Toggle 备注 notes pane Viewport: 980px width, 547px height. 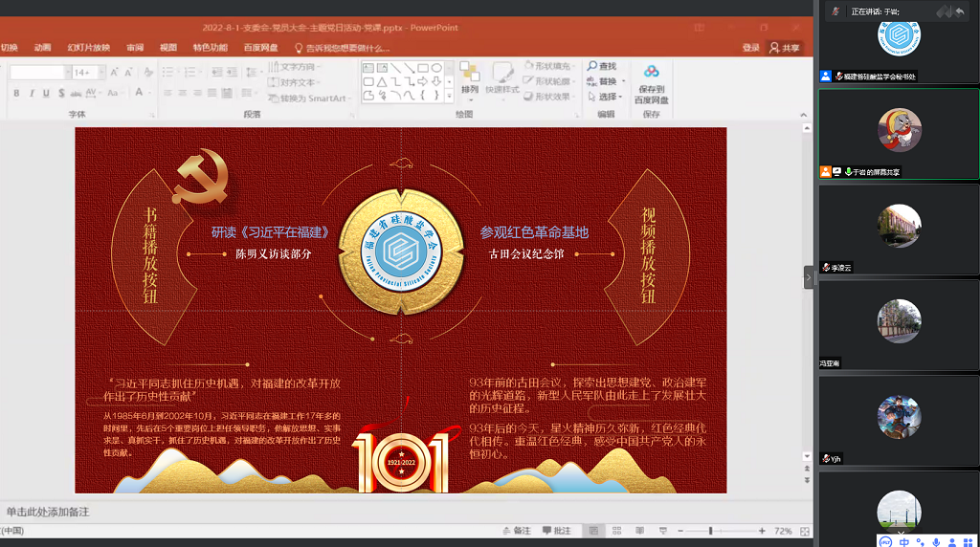[517, 531]
